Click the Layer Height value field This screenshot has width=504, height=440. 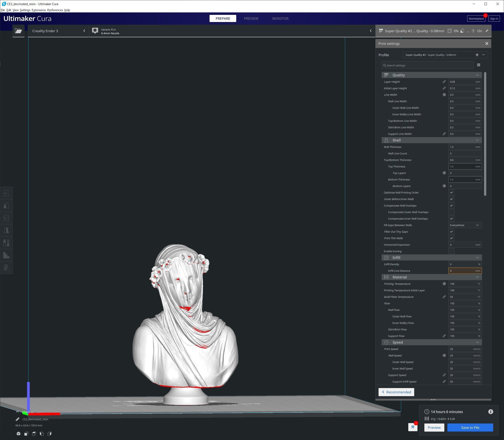click(465, 82)
